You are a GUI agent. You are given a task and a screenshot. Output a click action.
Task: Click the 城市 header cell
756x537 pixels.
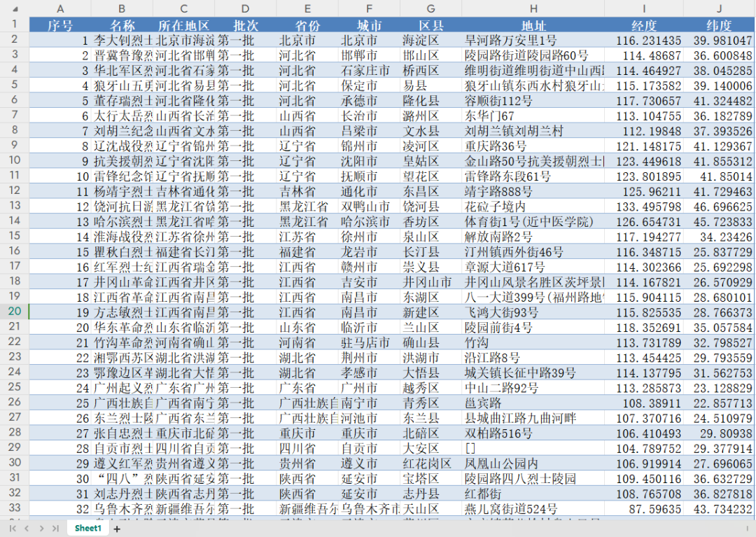(x=369, y=25)
